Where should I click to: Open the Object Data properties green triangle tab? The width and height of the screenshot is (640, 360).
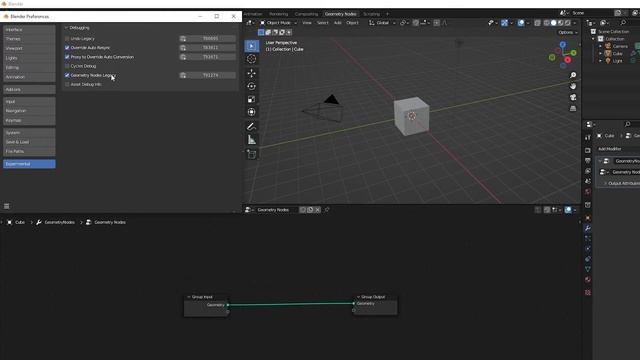click(x=588, y=269)
